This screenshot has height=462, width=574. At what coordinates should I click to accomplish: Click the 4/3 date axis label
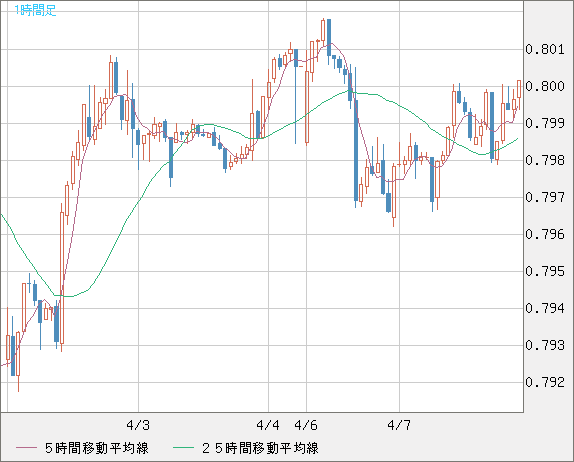[138, 425]
